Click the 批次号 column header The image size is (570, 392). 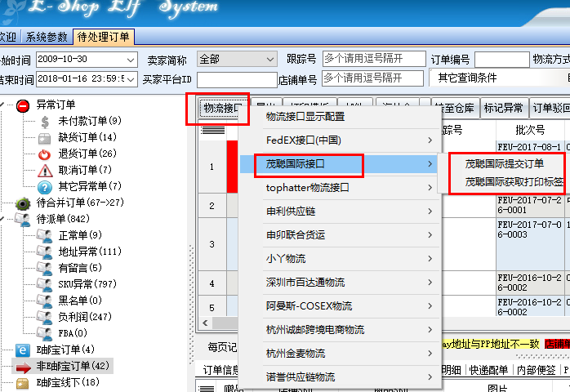point(530,130)
